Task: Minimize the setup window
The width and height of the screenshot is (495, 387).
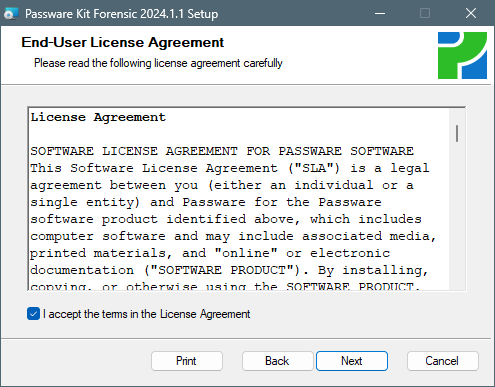Action: click(380, 13)
